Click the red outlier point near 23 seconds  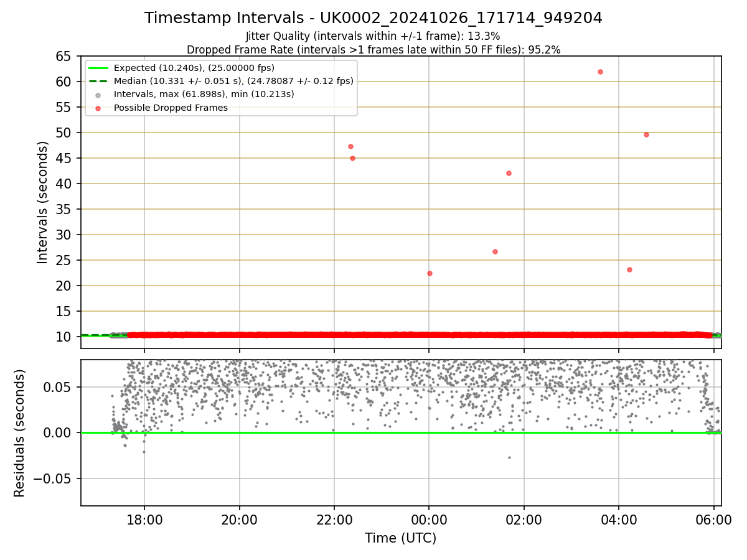(629, 269)
